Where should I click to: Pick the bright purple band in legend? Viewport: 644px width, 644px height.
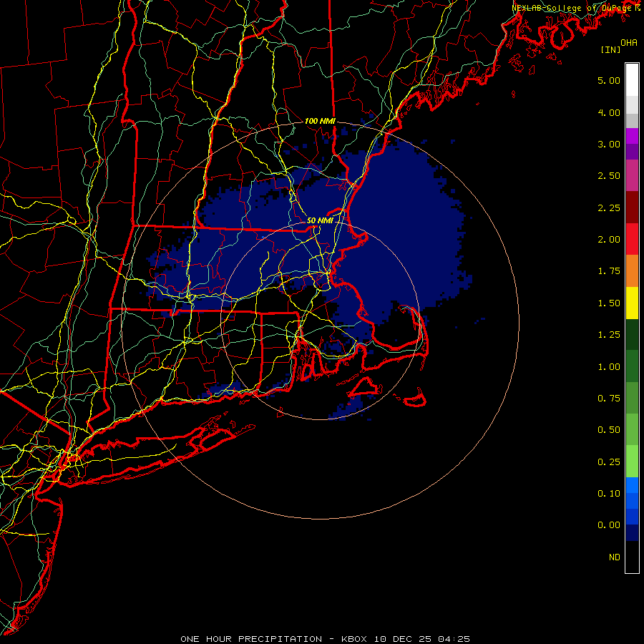tap(632, 136)
